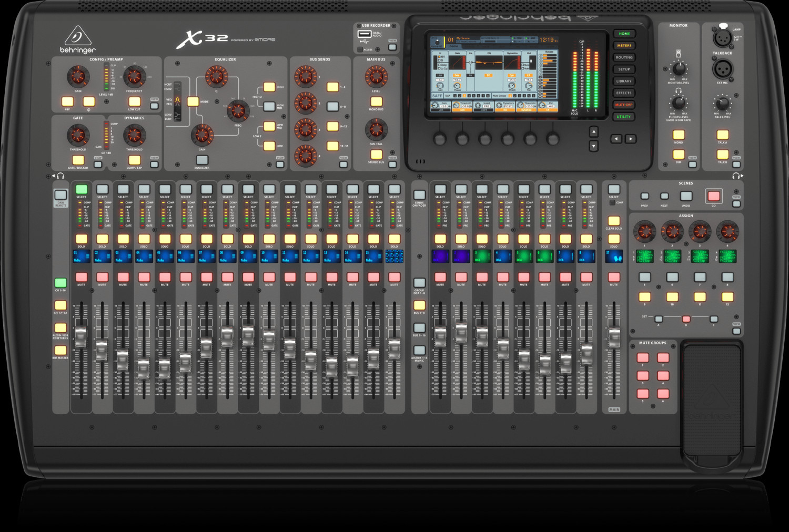Open the HOME screen

click(624, 34)
